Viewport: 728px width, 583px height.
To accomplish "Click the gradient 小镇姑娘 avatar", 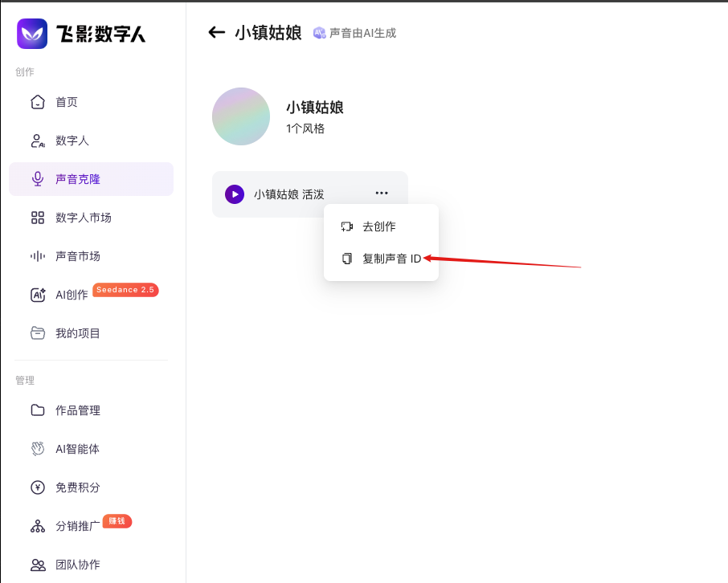I will pyautogui.click(x=241, y=116).
